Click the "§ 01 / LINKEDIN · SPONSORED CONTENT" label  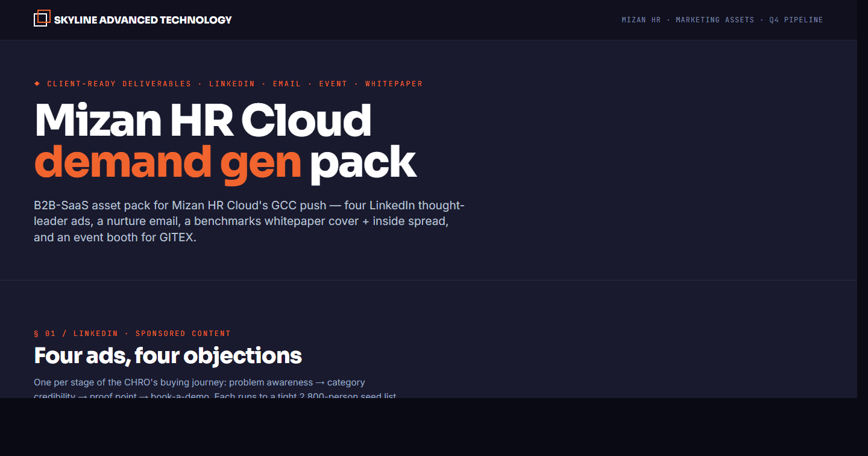(x=133, y=334)
